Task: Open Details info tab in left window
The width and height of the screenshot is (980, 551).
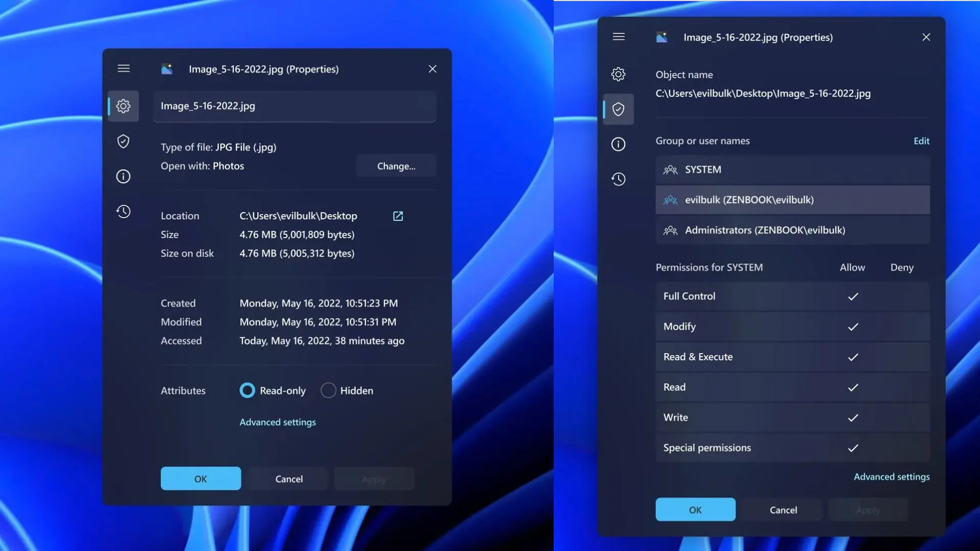Action: [x=123, y=176]
